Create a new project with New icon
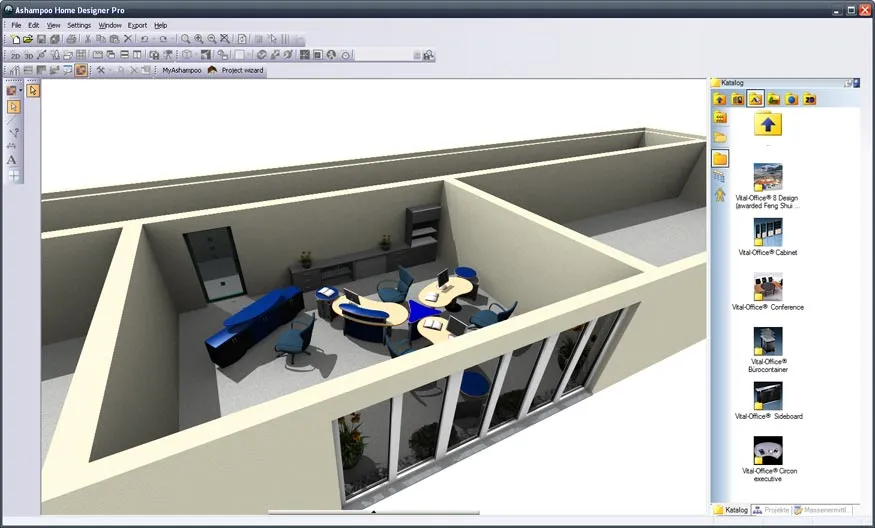The width and height of the screenshot is (875, 528). pyautogui.click(x=15, y=39)
